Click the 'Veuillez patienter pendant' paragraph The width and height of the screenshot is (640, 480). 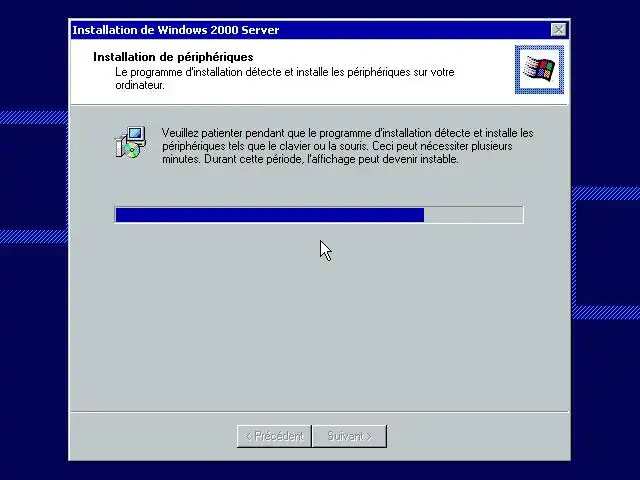point(348,146)
